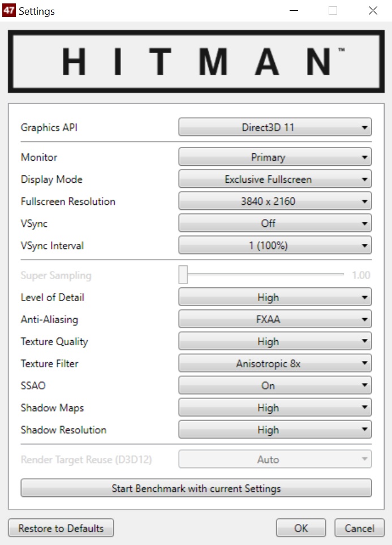Viewport: 392px width, 545px height.
Task: Expand the Shadow Resolution dropdown
Action: coord(275,430)
